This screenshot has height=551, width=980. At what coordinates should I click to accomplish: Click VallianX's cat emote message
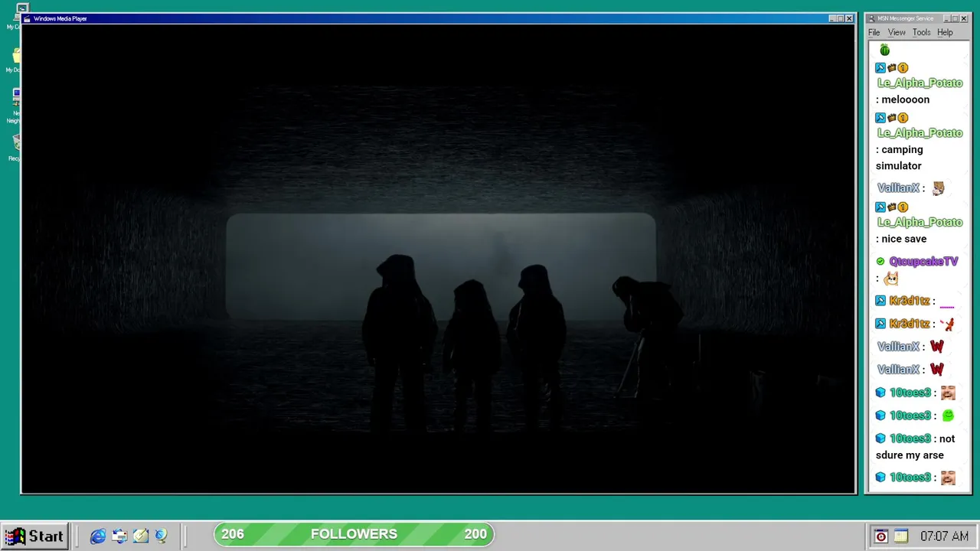point(938,188)
